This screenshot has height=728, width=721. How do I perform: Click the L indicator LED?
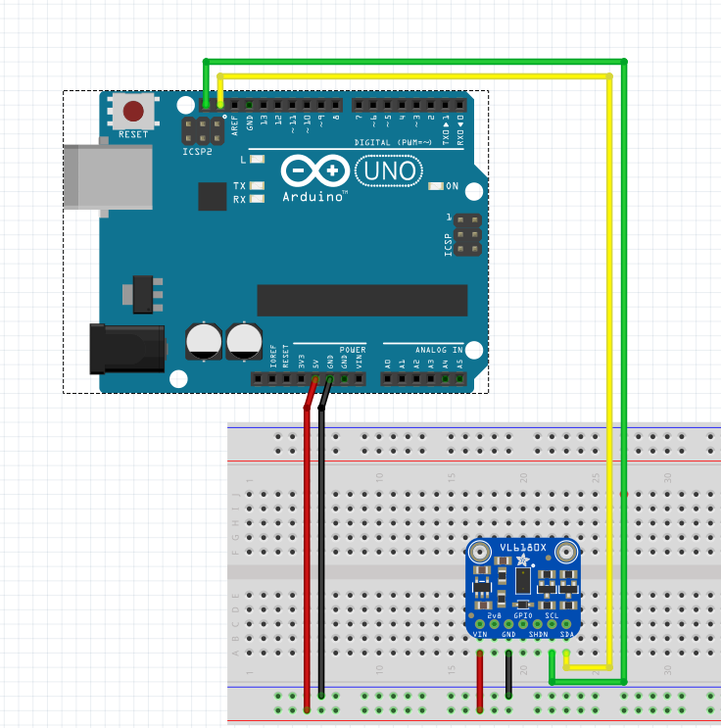[258, 159]
